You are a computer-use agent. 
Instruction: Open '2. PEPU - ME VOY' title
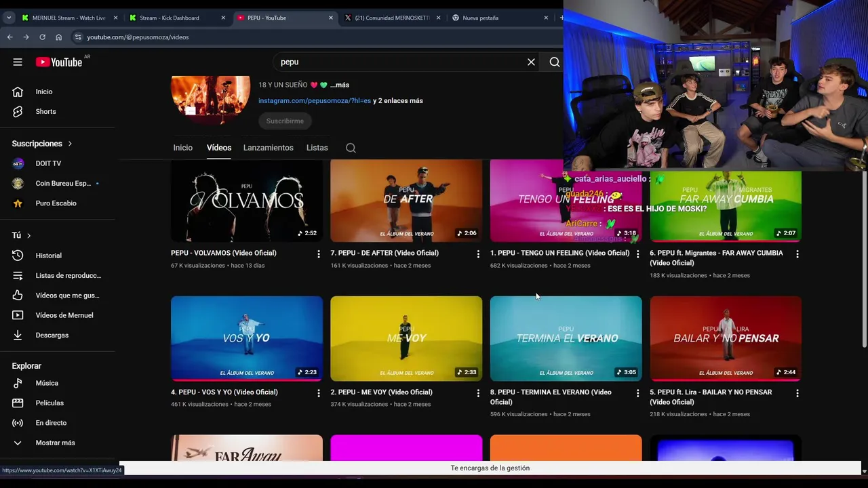[x=381, y=392]
